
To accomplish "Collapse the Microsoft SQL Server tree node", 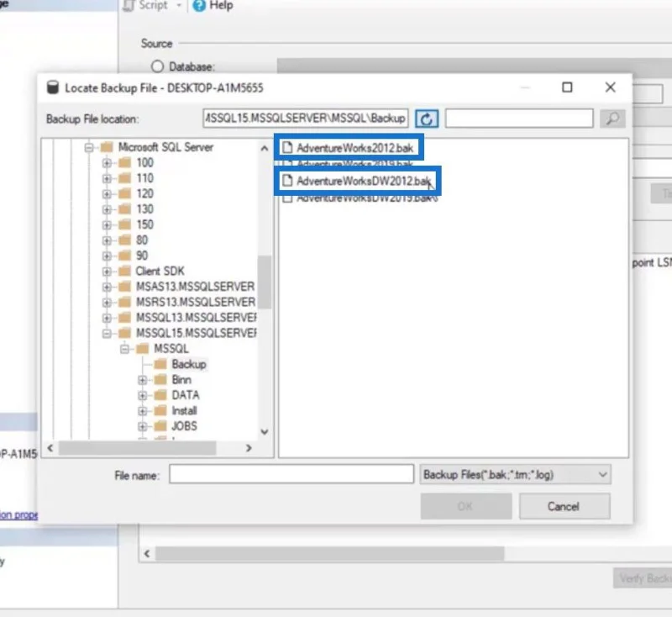I will (89, 148).
